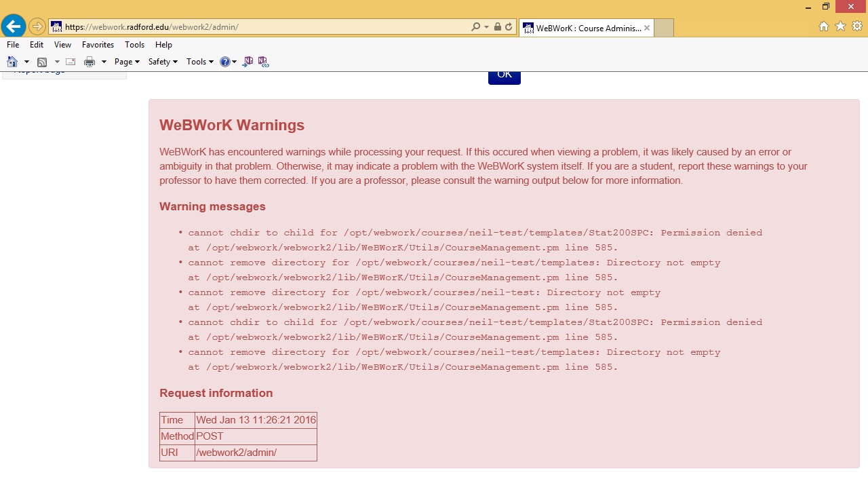Expand the Home page dropdown arrow

26,62
